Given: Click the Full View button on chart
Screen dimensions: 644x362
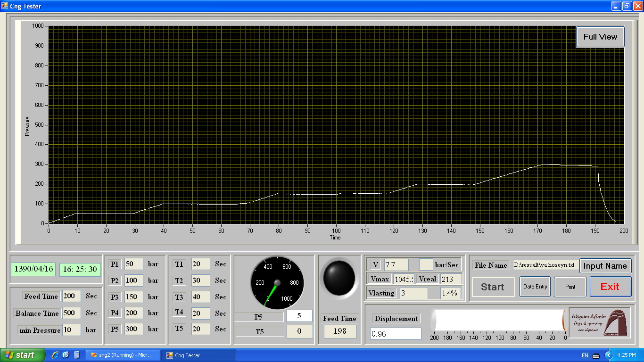Looking at the screenshot, I should pos(600,37).
